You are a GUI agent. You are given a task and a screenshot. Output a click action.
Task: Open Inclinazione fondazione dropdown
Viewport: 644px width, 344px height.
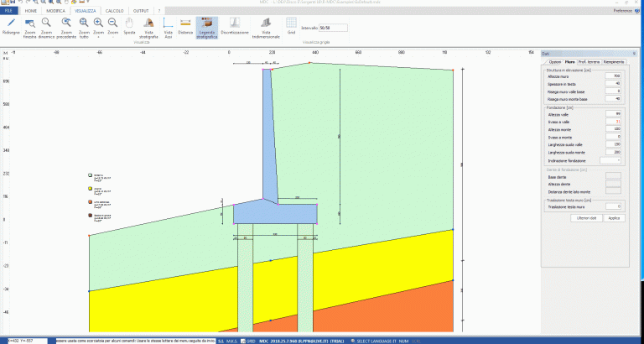[x=612, y=159]
